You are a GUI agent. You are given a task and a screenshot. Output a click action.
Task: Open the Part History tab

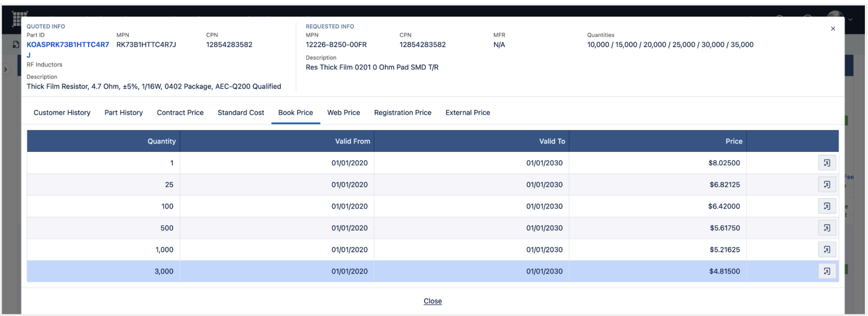click(124, 112)
